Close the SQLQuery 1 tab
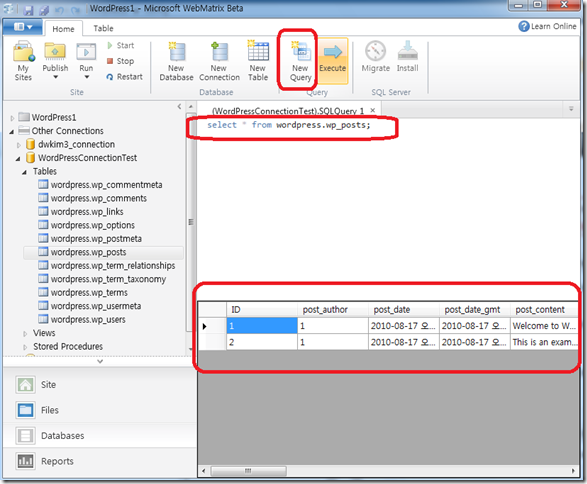 click(x=372, y=110)
